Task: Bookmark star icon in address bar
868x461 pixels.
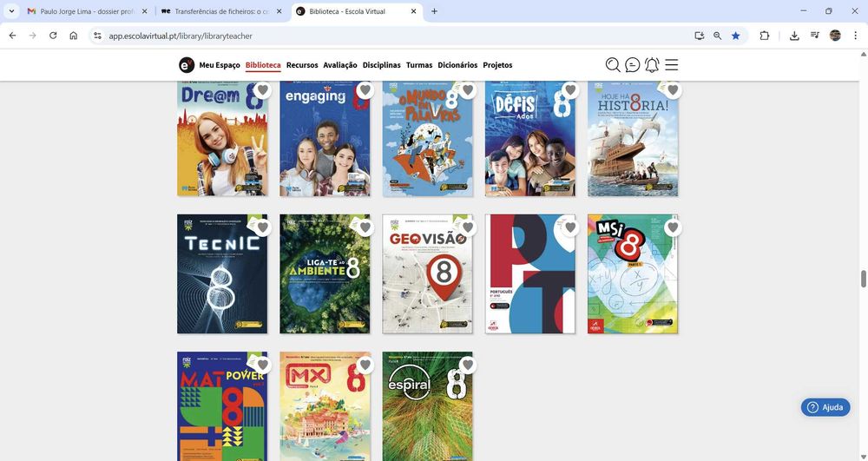Action: tap(736, 36)
